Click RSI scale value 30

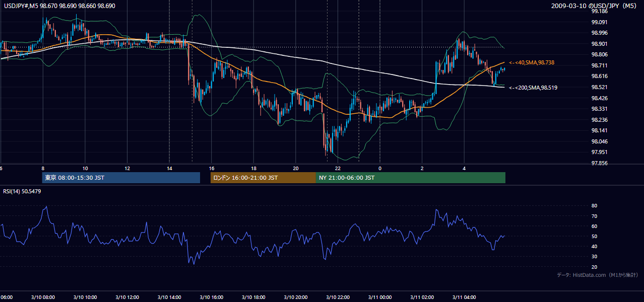595,257
